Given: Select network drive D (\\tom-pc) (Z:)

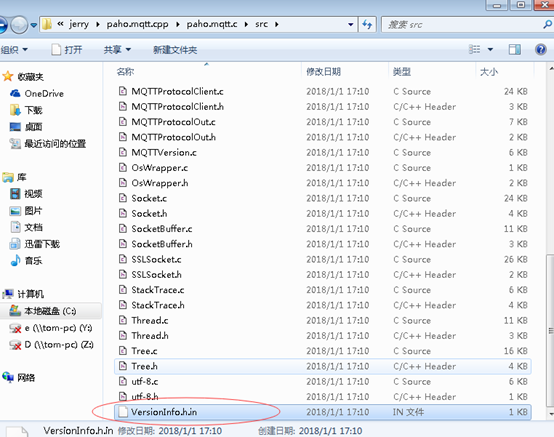Looking at the screenshot, I should (x=59, y=344).
